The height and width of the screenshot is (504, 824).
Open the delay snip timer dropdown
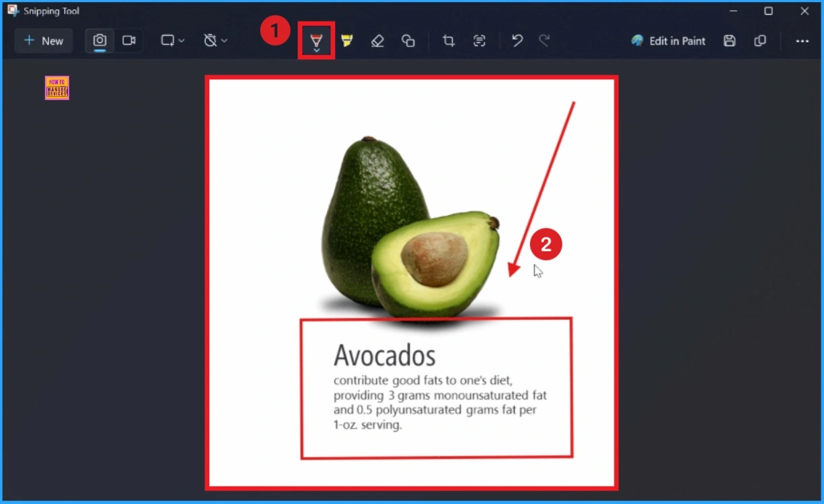(x=215, y=41)
